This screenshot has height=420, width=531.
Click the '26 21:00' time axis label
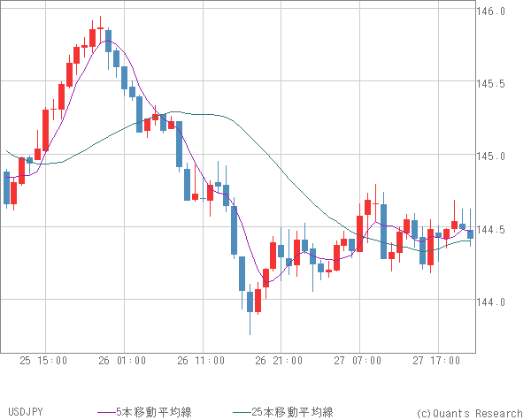279,361
